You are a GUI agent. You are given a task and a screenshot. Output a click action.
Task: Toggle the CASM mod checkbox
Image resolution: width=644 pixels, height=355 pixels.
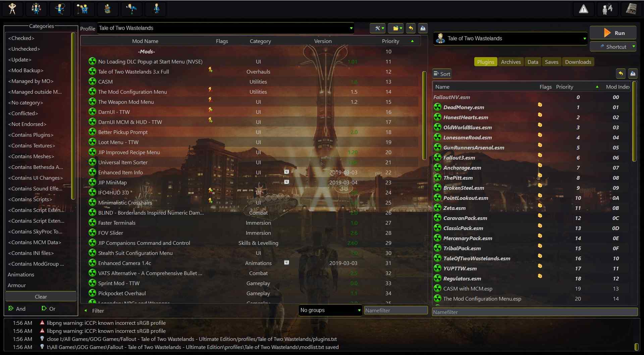92,81
